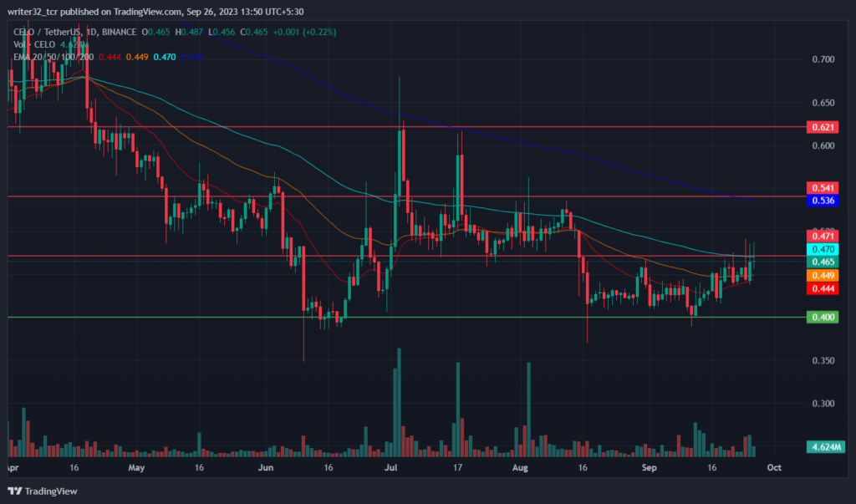Click the 0.700 price axis tick
This screenshot has width=856, height=504.
coord(823,59)
